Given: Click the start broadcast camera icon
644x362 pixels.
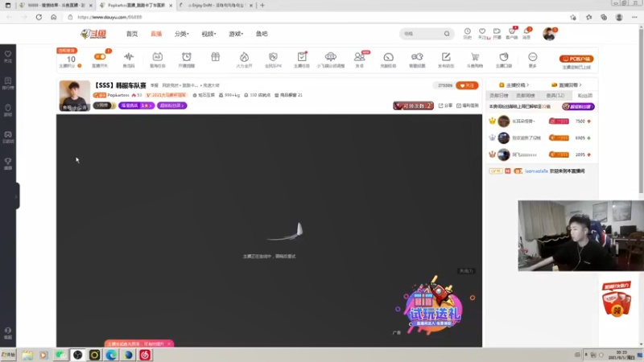Looking at the screenshot, I should pos(497,33).
